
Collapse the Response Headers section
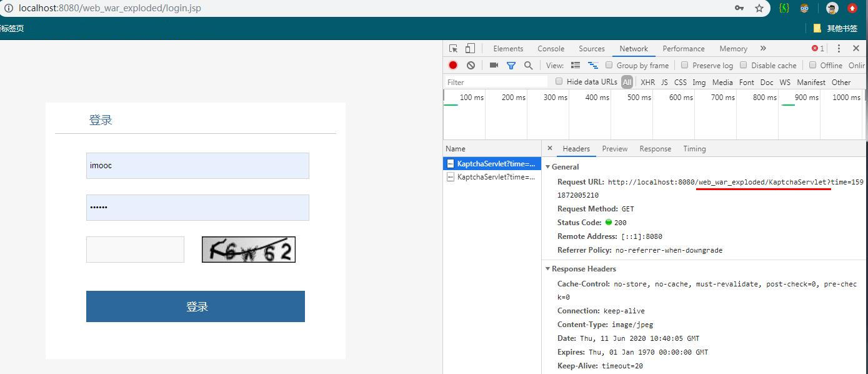548,269
